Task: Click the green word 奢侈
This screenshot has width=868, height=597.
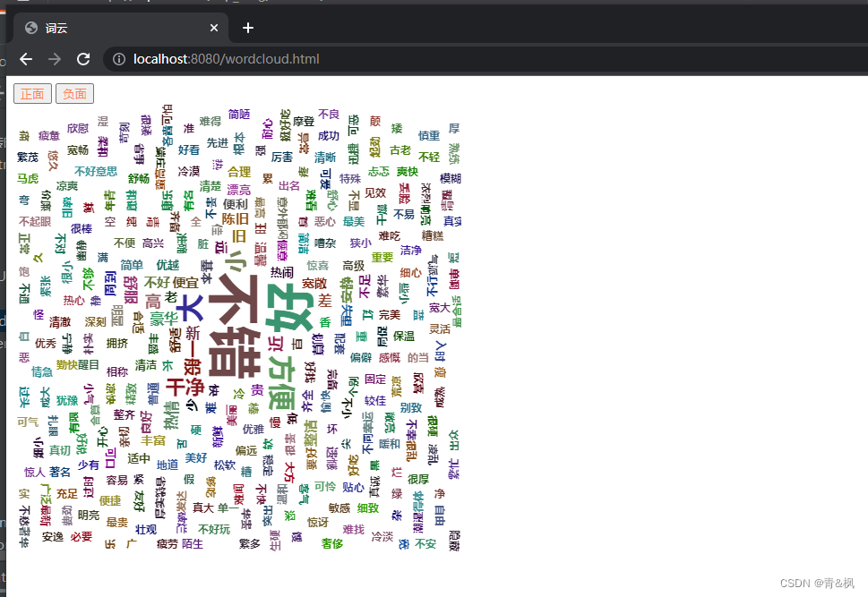Action: [x=332, y=544]
